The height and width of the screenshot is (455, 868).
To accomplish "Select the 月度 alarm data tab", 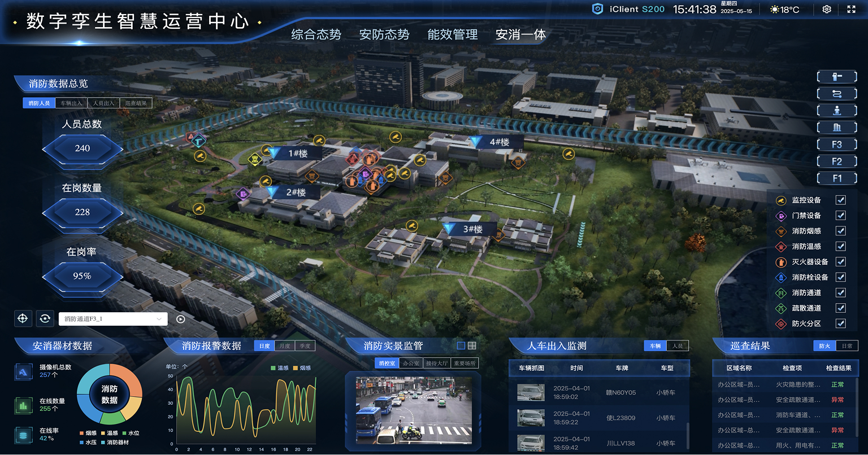I will 284,346.
